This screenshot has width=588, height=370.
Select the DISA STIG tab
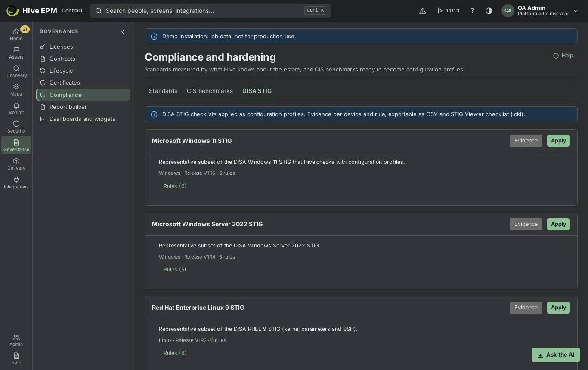coord(257,91)
